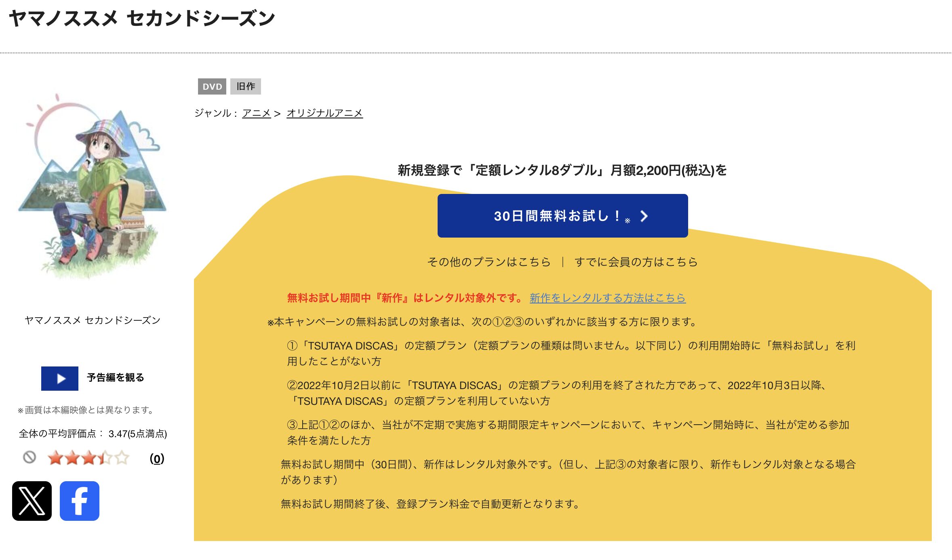Click the ※本キャンペーンの無料お試しの対象者は condition line
The height and width of the screenshot is (560, 952).
tap(482, 322)
